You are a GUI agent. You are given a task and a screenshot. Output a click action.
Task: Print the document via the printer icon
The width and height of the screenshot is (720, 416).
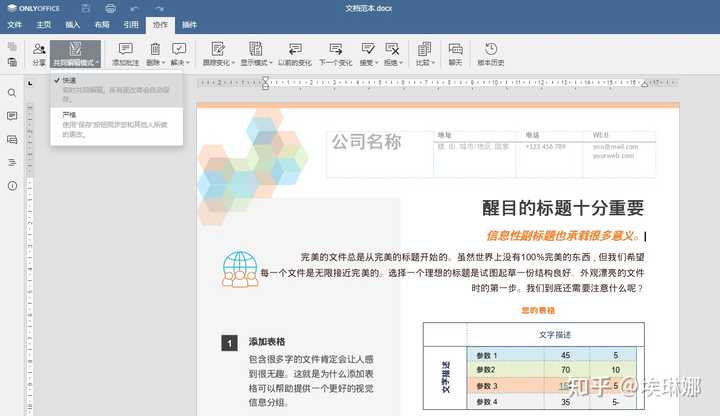(x=110, y=8)
